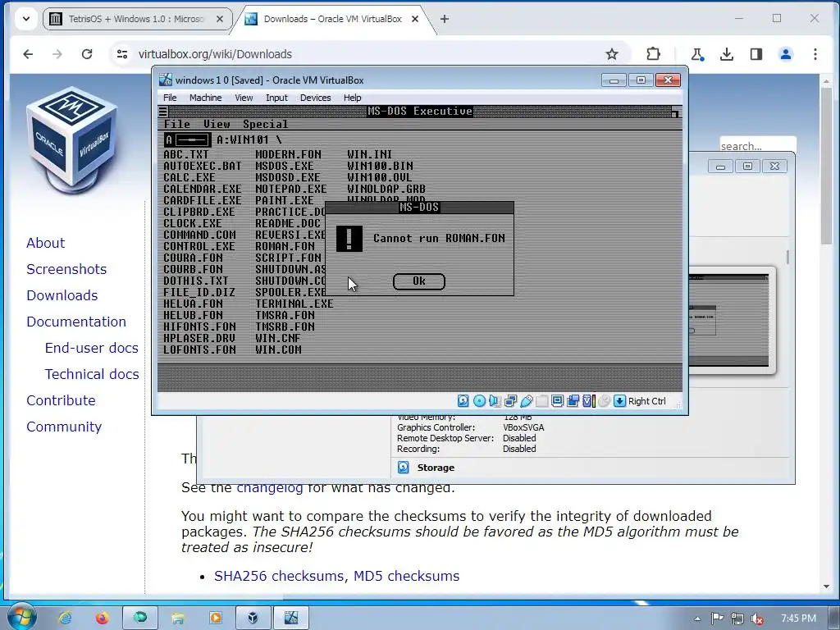Open the Chrome extensions puzzle icon
Image resolution: width=840 pixels, height=630 pixels.
[653, 54]
